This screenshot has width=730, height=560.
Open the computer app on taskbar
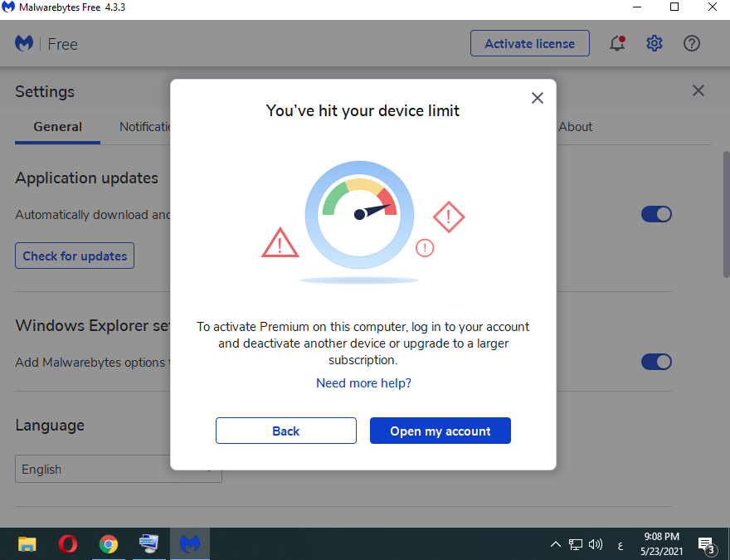pyautogui.click(x=149, y=543)
